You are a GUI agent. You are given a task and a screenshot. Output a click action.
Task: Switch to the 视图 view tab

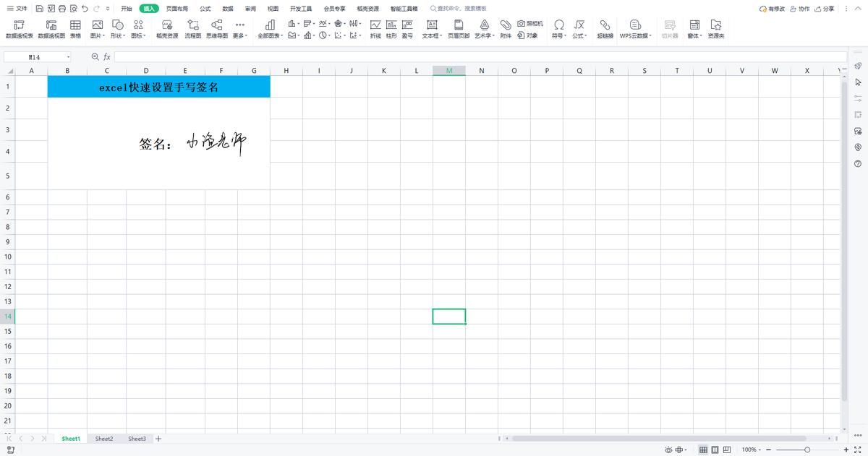tap(273, 9)
